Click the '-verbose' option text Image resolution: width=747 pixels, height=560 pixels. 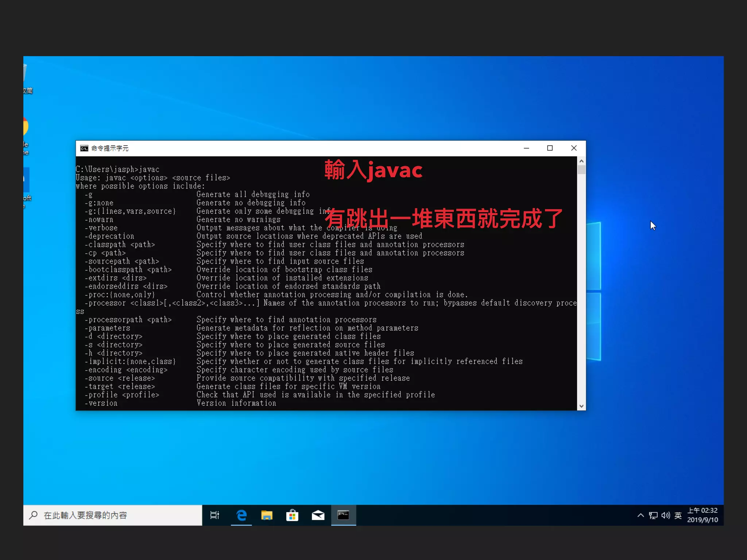101,228
